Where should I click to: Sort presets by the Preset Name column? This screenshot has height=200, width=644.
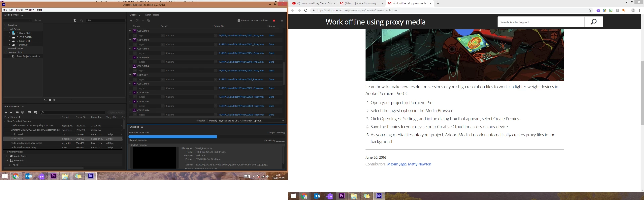[x=12, y=117]
